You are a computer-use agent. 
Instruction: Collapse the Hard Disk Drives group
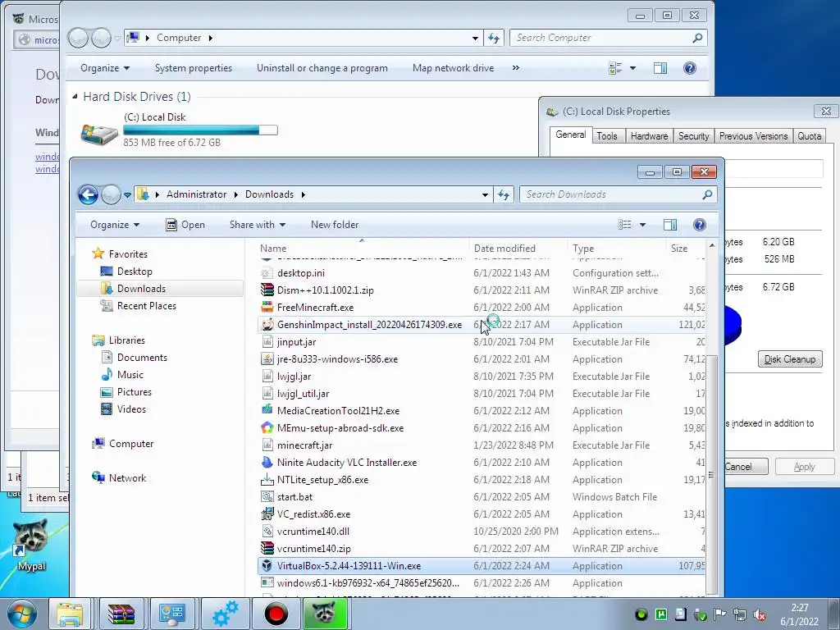75,97
